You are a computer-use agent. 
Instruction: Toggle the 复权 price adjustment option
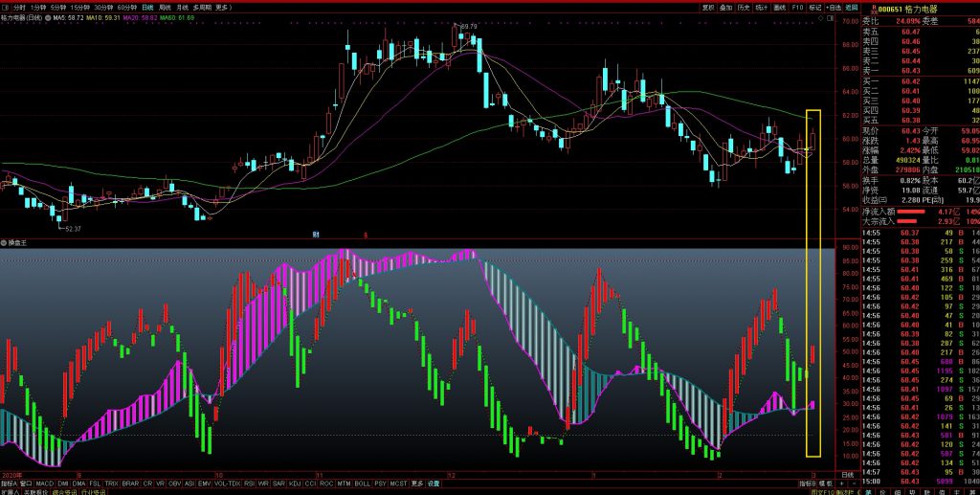pyautogui.click(x=708, y=7)
